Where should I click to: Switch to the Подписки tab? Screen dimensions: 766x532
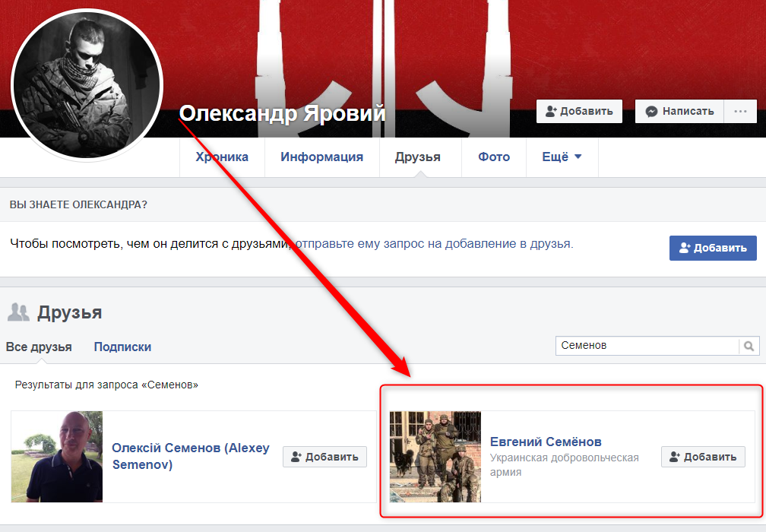122,347
